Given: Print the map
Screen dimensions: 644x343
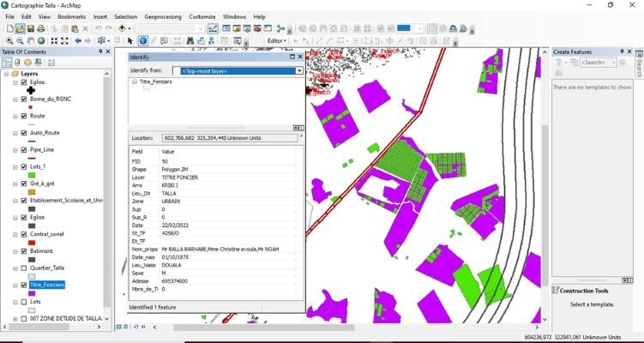Looking at the screenshot, I should [40, 29].
